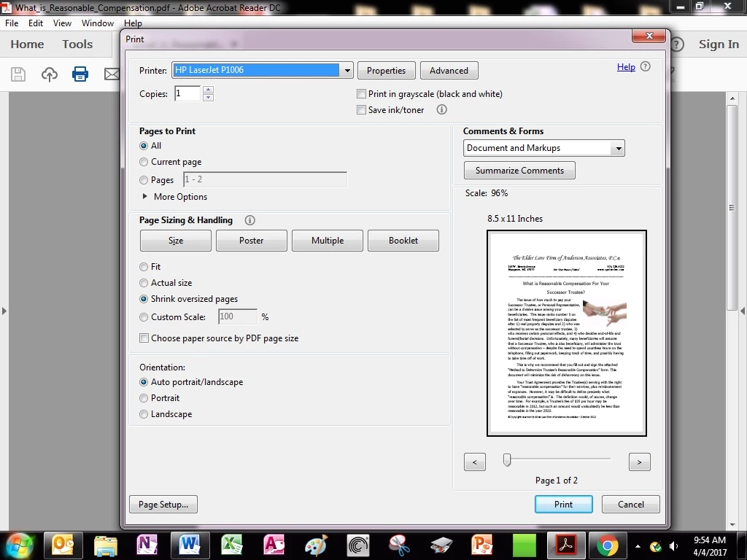The image size is (747, 560).
Task: Click the Page Setup... button
Action: click(163, 505)
